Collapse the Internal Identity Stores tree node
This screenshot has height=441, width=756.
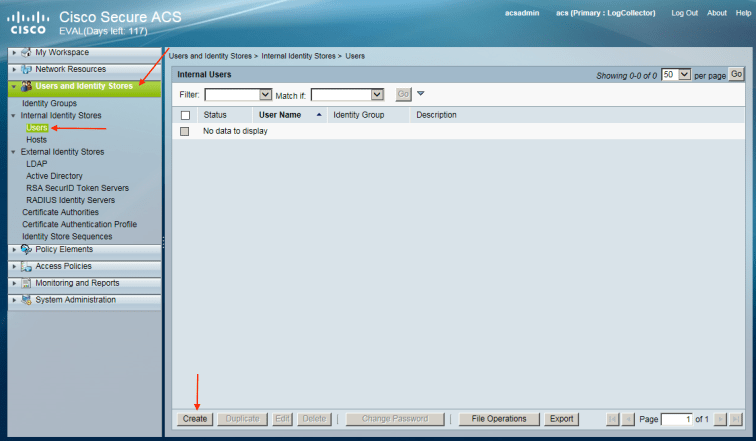(16, 116)
